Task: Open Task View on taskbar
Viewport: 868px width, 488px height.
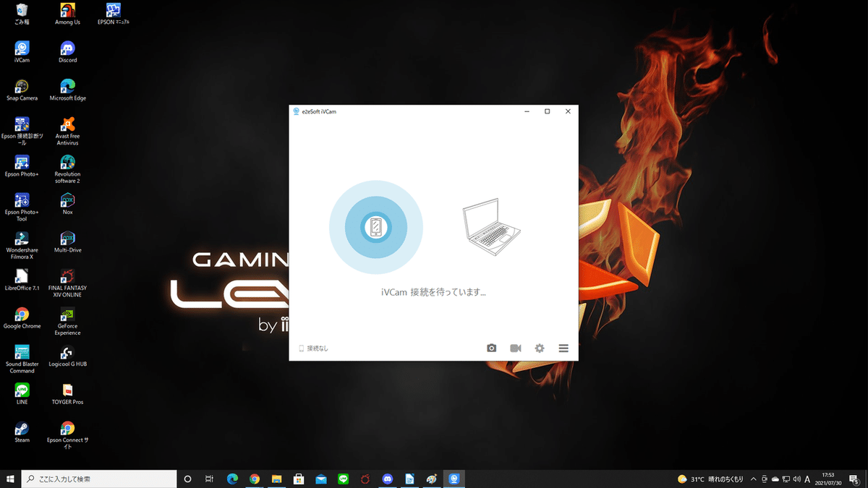Action: [209, 479]
